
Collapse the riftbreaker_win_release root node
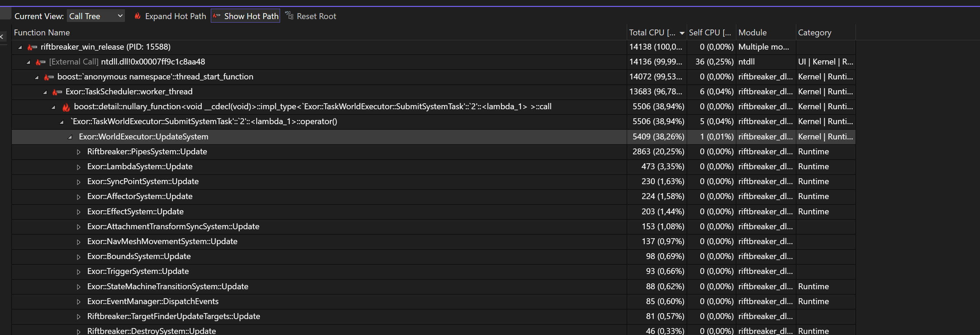click(x=20, y=47)
